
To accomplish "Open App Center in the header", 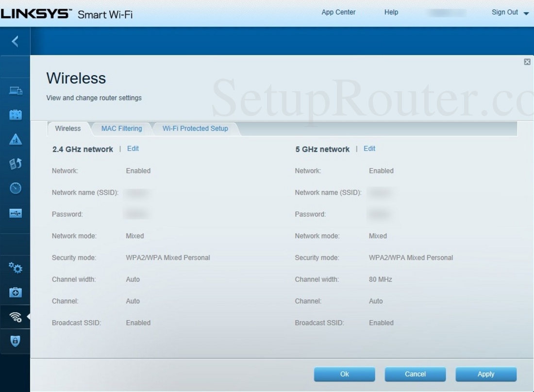I will click(x=338, y=12).
